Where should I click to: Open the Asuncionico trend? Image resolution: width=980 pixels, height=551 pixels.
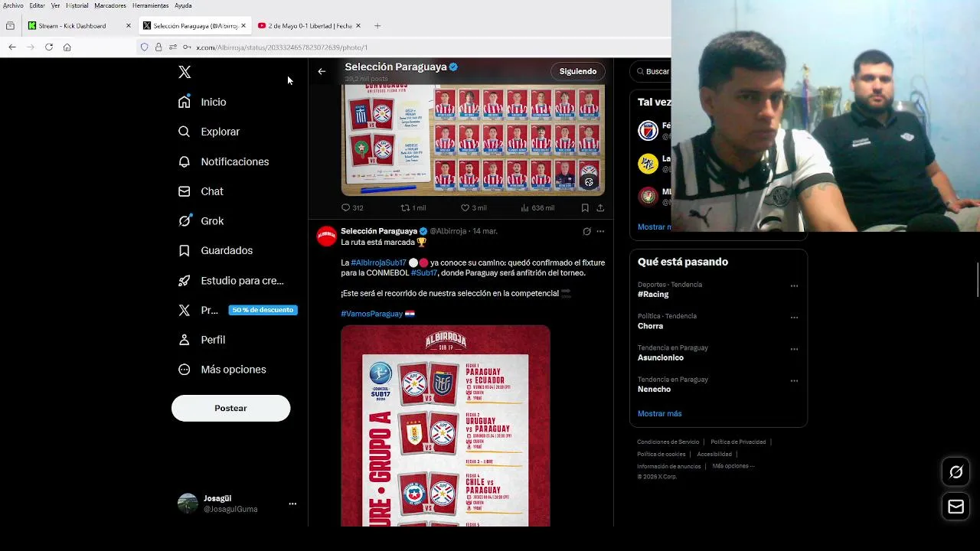click(x=718, y=353)
